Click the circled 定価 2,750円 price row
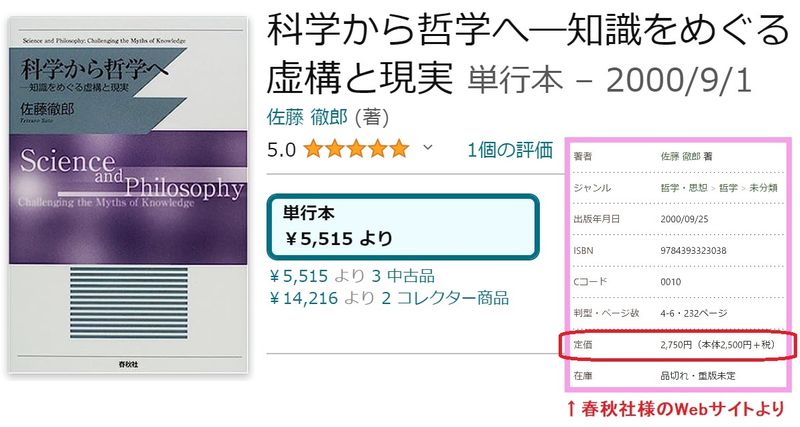This screenshot has width=800, height=427. [678, 345]
